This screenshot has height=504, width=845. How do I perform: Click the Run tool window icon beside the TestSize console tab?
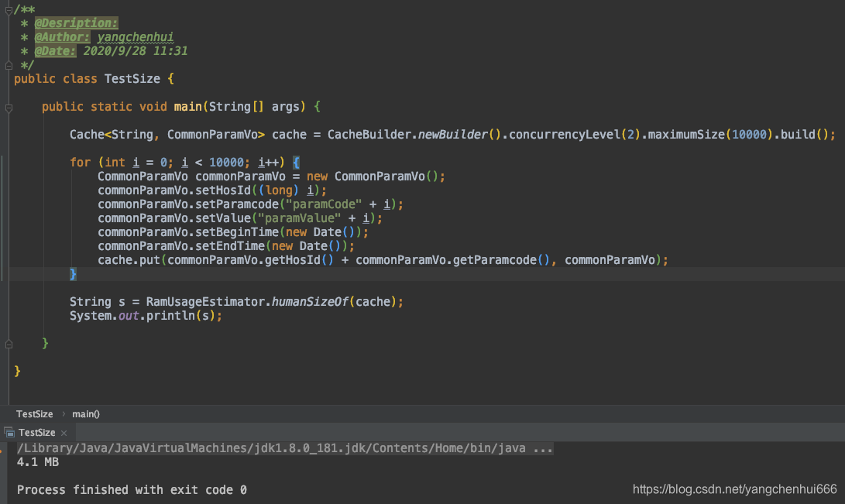coord(9,433)
